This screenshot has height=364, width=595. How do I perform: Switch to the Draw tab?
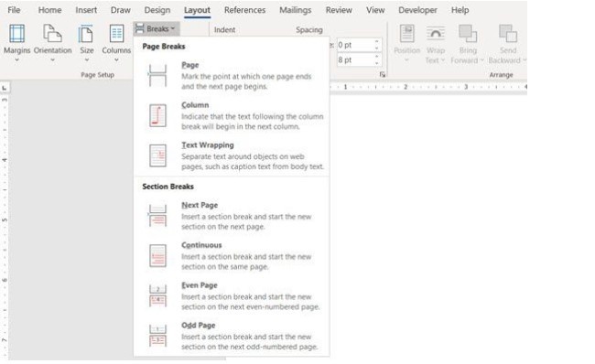tap(121, 10)
